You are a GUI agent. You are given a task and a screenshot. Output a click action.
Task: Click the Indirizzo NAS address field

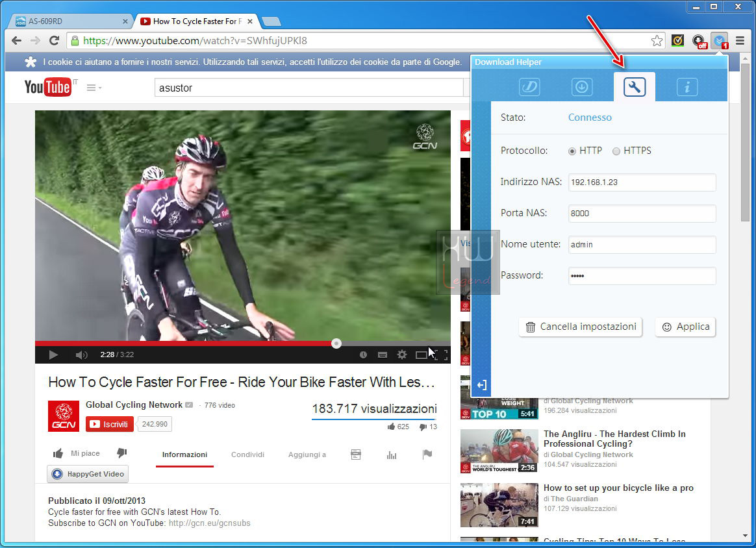click(x=642, y=182)
